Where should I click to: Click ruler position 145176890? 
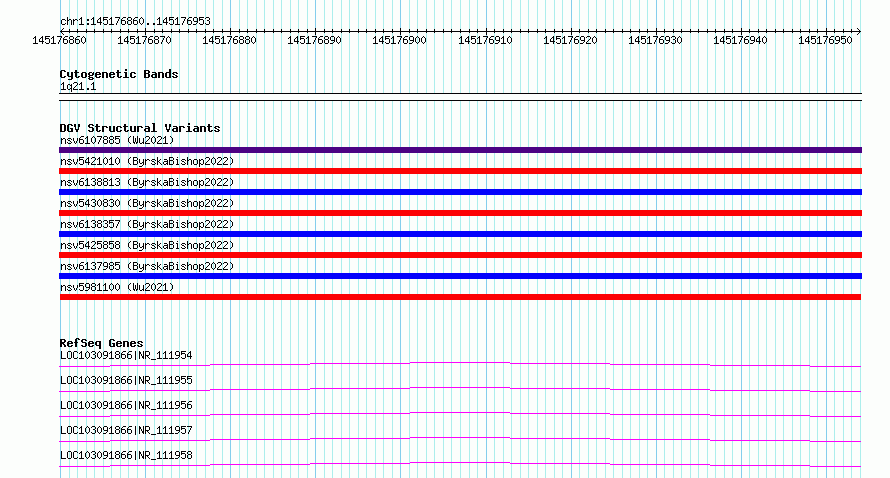314,40
